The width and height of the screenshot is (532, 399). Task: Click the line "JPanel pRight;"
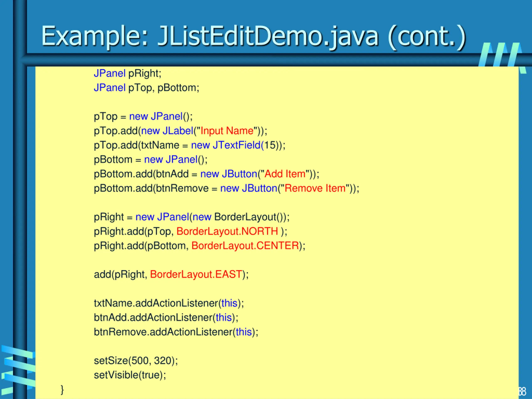127,73
